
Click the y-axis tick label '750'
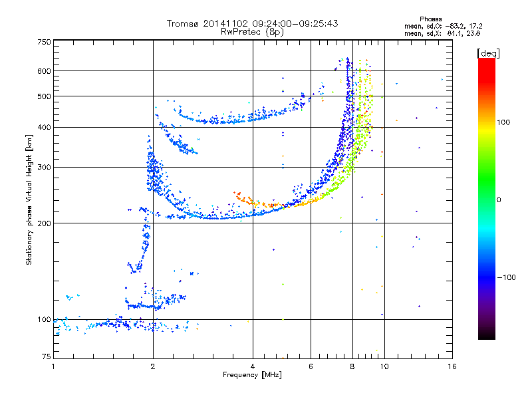pyautogui.click(x=45, y=42)
